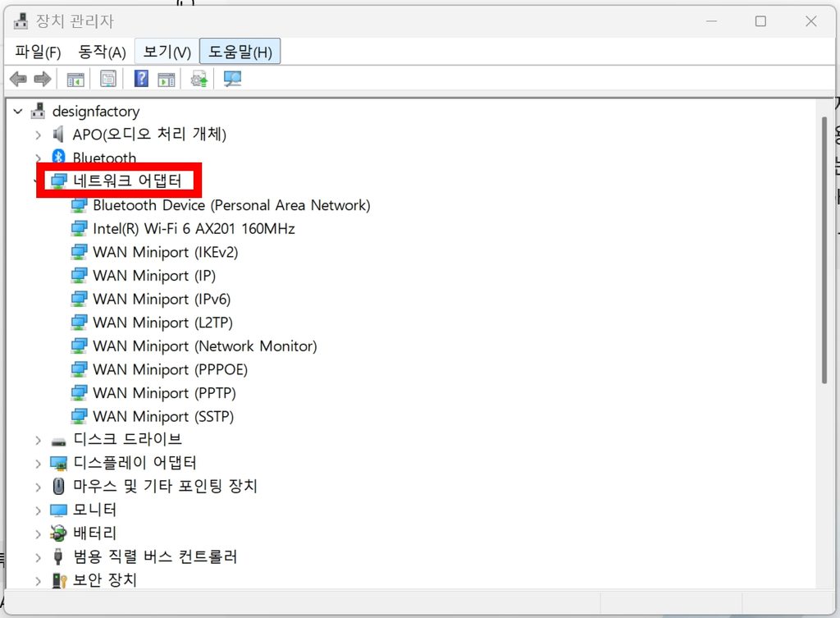The height and width of the screenshot is (618, 840).
Task: Select the designfactory root label
Action: [x=96, y=111]
